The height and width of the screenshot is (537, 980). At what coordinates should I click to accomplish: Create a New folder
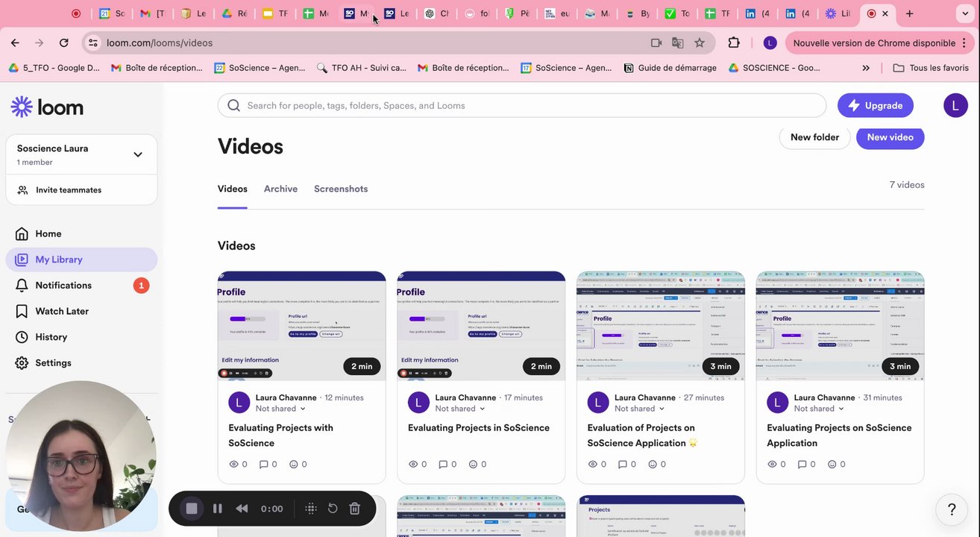coord(814,137)
